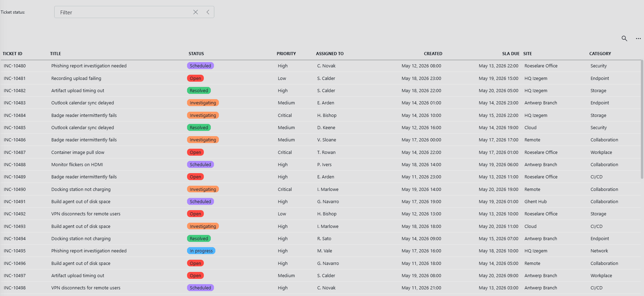Click SLA due 'May 19, 2026 15:00'

click(x=499, y=79)
